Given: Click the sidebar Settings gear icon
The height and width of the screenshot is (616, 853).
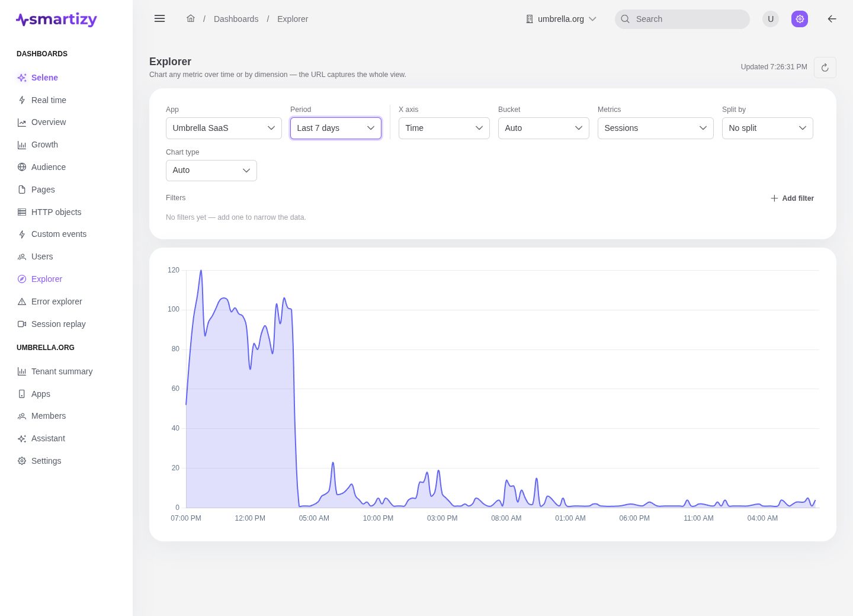Looking at the screenshot, I should tap(22, 461).
